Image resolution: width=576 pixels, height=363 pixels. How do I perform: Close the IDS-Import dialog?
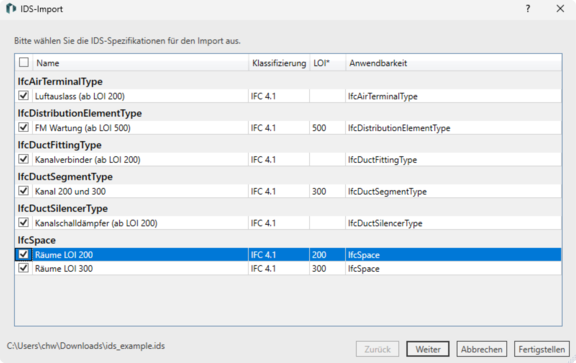tap(560, 8)
